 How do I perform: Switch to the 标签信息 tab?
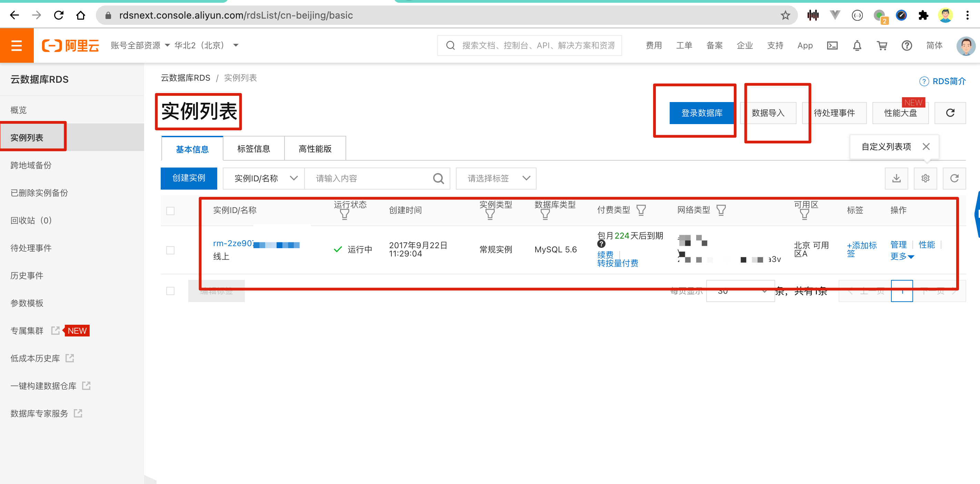[253, 149]
